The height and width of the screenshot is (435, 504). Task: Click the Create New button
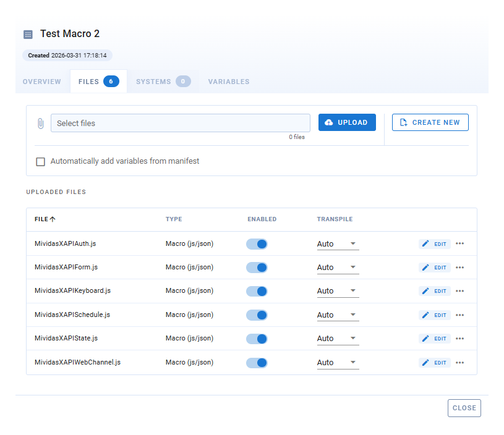coord(430,122)
